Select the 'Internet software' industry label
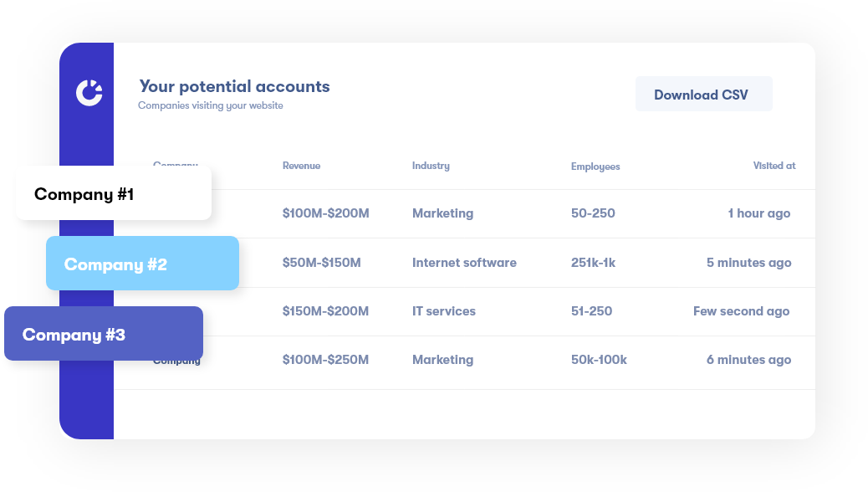The image size is (868, 492). click(x=464, y=262)
